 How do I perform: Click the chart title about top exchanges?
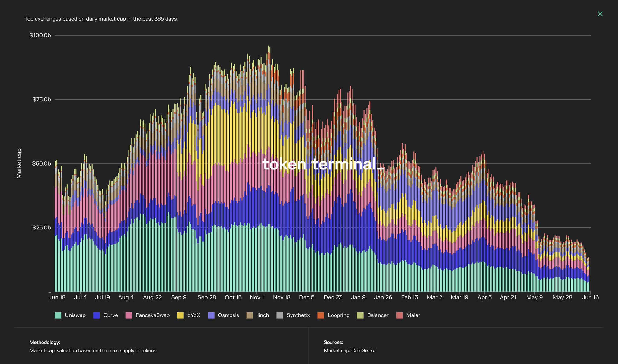click(x=101, y=18)
